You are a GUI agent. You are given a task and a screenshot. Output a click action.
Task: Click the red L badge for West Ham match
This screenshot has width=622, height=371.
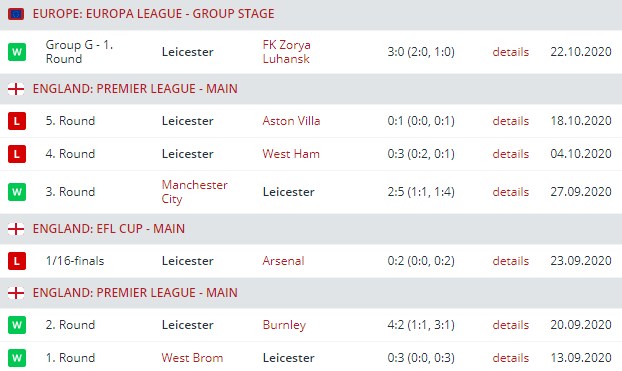[x=17, y=154]
